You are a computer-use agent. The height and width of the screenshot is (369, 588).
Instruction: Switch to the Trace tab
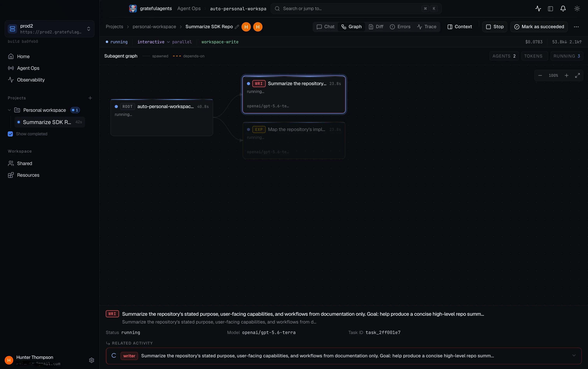[427, 27]
